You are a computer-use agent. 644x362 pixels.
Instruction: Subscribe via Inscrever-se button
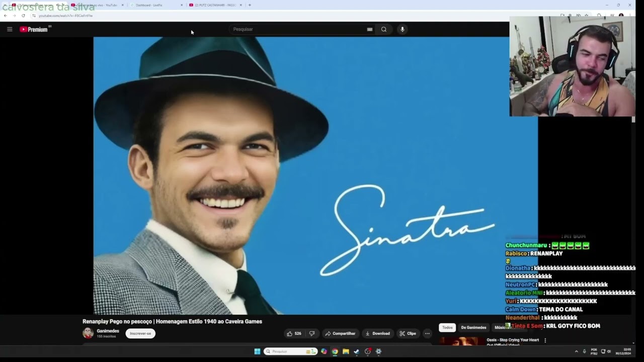pos(140,333)
